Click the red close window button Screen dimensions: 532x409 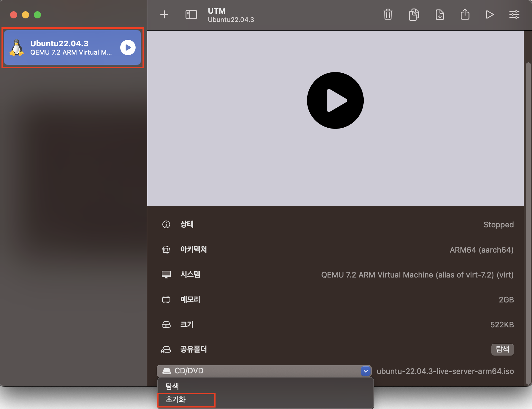tap(14, 15)
